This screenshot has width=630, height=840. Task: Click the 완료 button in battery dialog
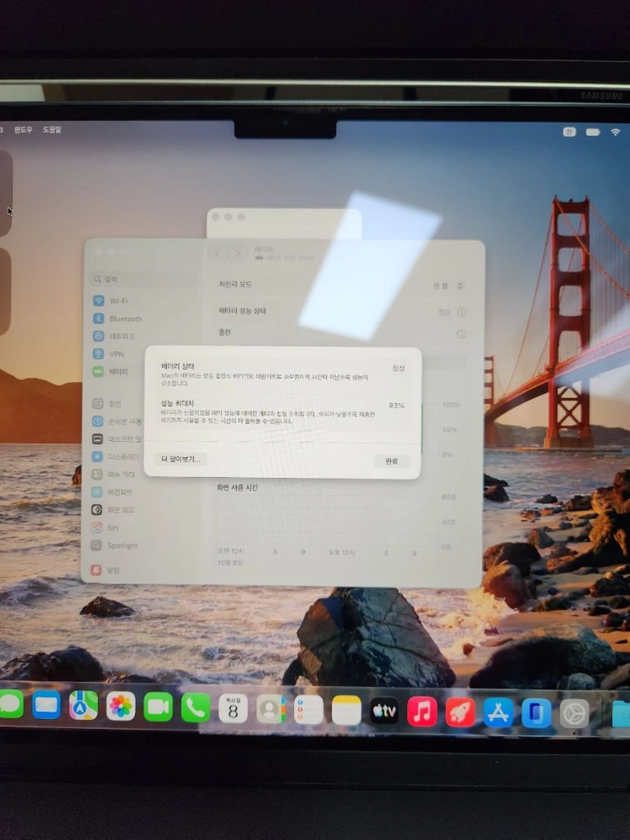pos(391,461)
